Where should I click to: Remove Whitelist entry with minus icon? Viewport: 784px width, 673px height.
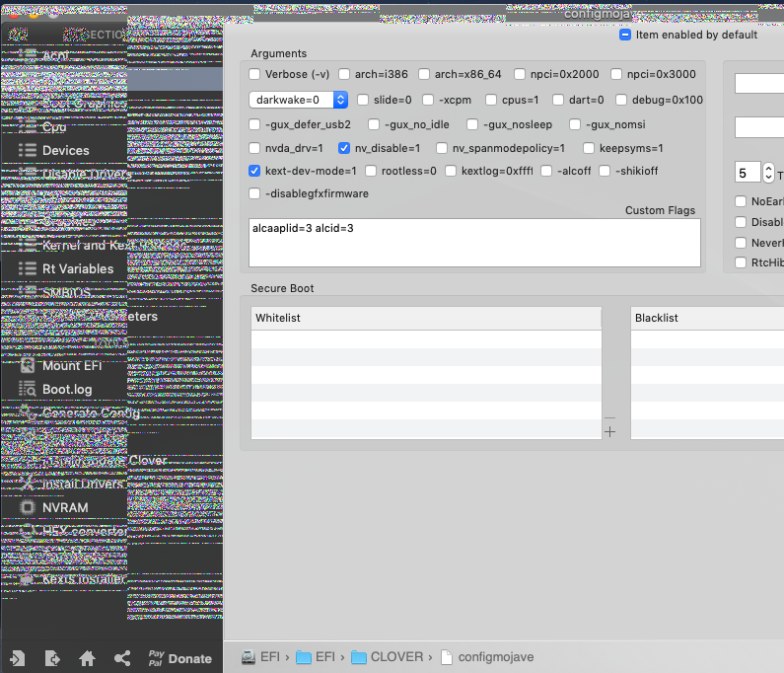[610, 418]
